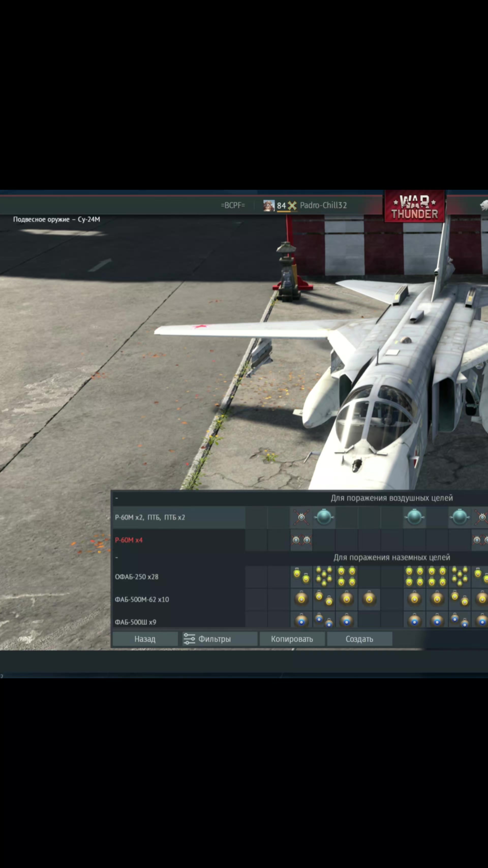Select the left two-bomb ФАБ-500М-62 icon

click(x=324, y=599)
